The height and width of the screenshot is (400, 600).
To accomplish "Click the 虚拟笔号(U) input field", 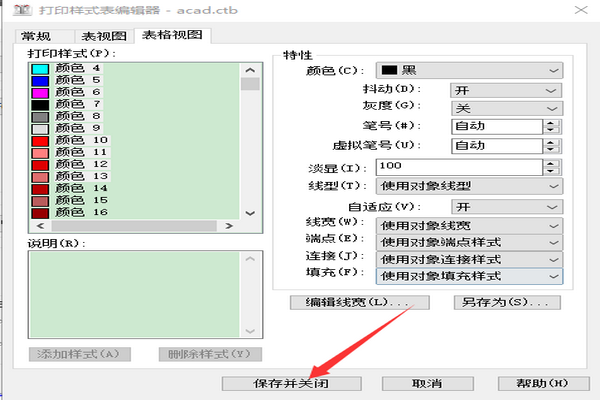I will point(497,146).
